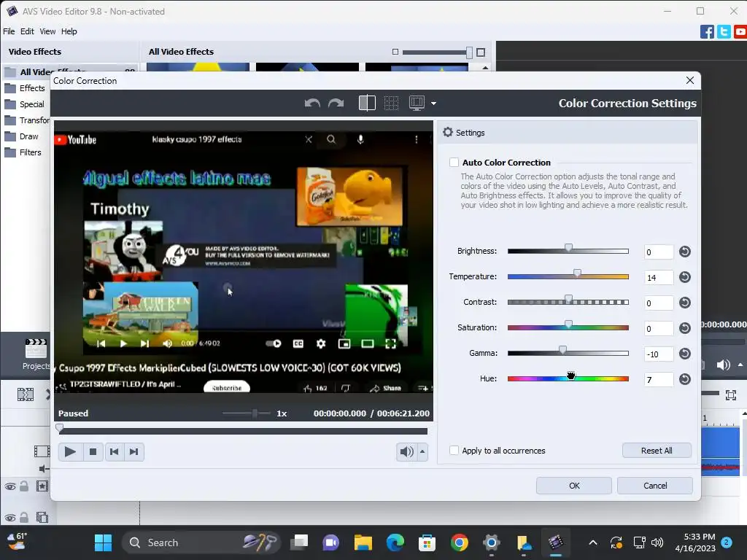Click the main window fullscreen icon

(x=731, y=394)
